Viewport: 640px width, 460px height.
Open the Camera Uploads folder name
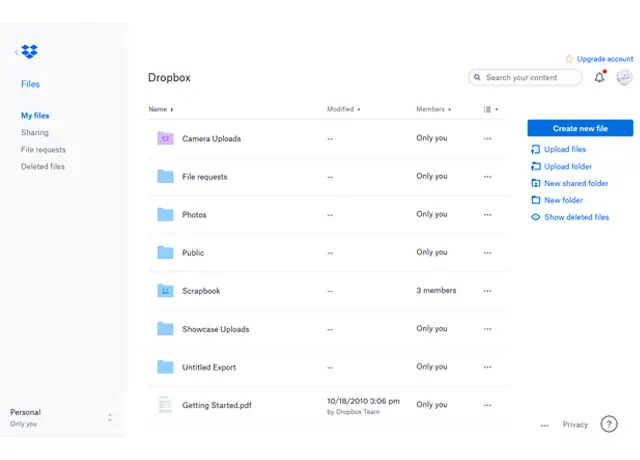pyautogui.click(x=211, y=138)
